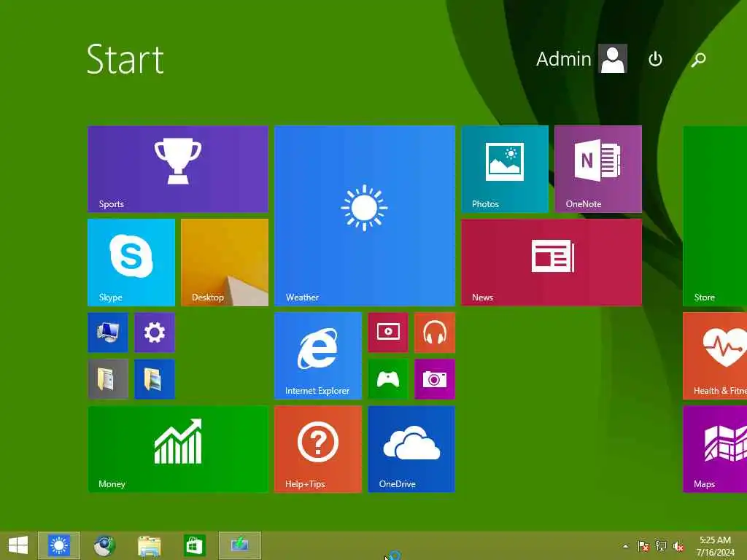
Task: Open the Pictures folder small tile
Action: point(155,379)
